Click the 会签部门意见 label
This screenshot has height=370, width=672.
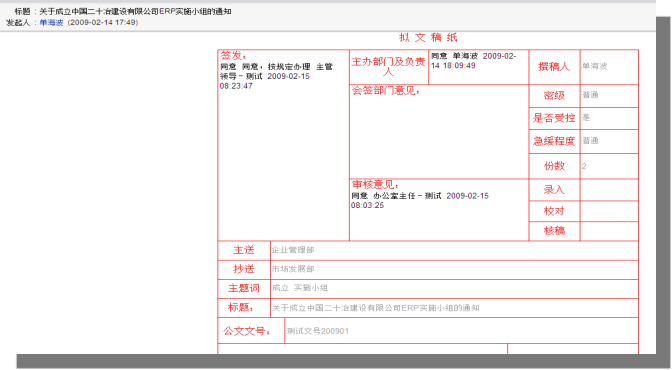386,90
